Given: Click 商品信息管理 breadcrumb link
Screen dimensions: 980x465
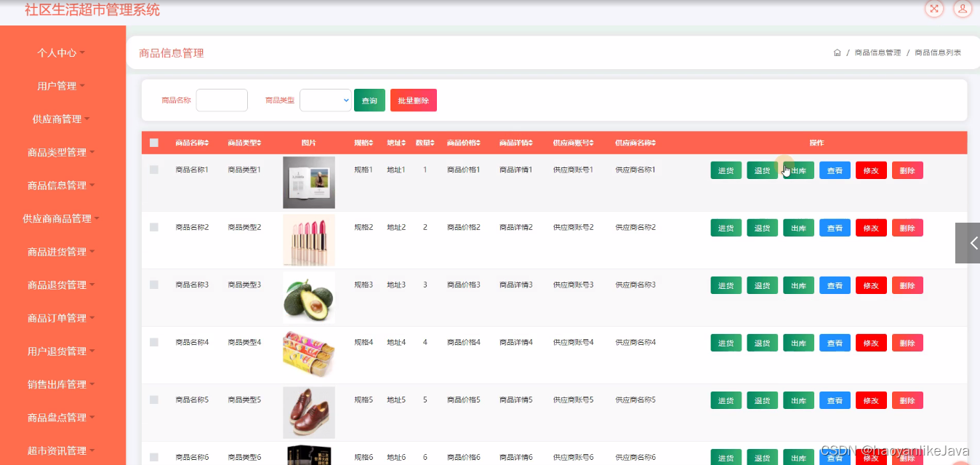Looking at the screenshot, I should (x=877, y=52).
